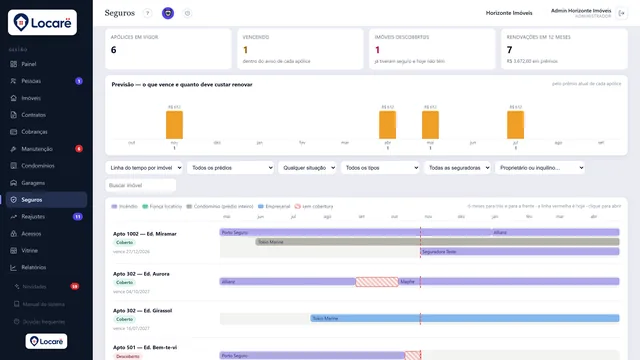Open the Vencendo summary card
The height and width of the screenshot is (360, 640).
tap(300, 49)
